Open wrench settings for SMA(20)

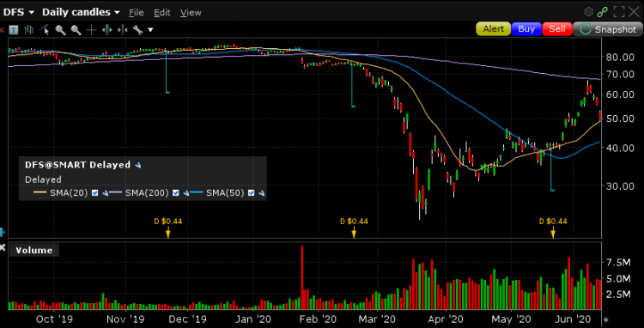click(x=105, y=193)
